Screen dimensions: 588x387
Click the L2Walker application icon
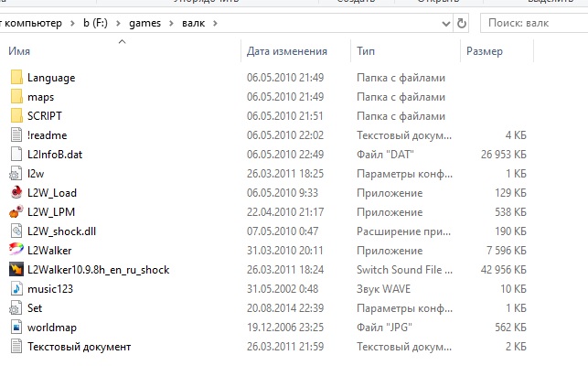pyautogui.click(x=16, y=250)
